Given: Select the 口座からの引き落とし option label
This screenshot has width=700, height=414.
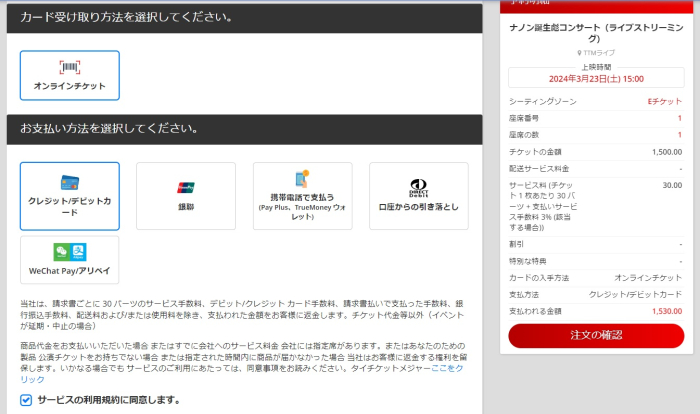Looking at the screenshot, I should (419, 206).
